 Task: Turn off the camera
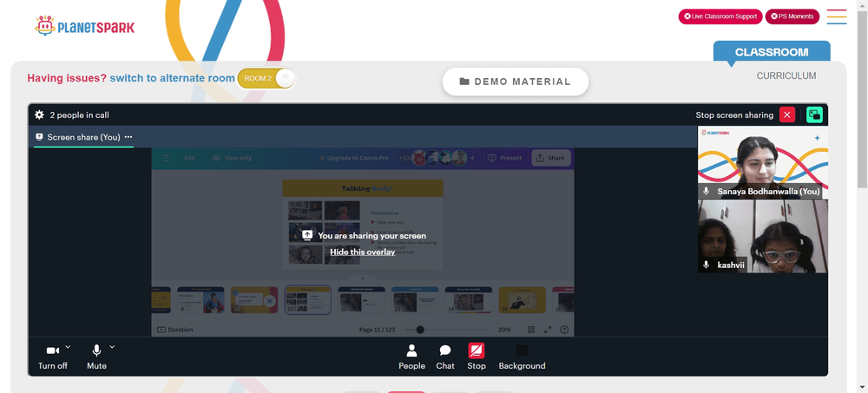click(x=53, y=357)
